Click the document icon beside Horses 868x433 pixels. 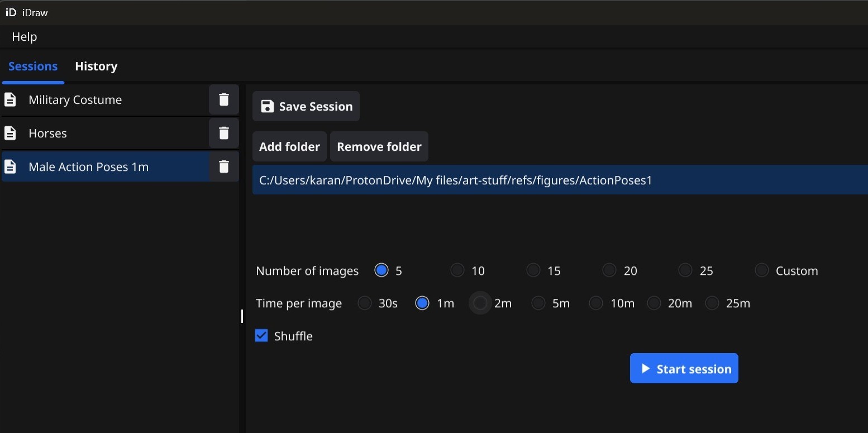point(11,133)
